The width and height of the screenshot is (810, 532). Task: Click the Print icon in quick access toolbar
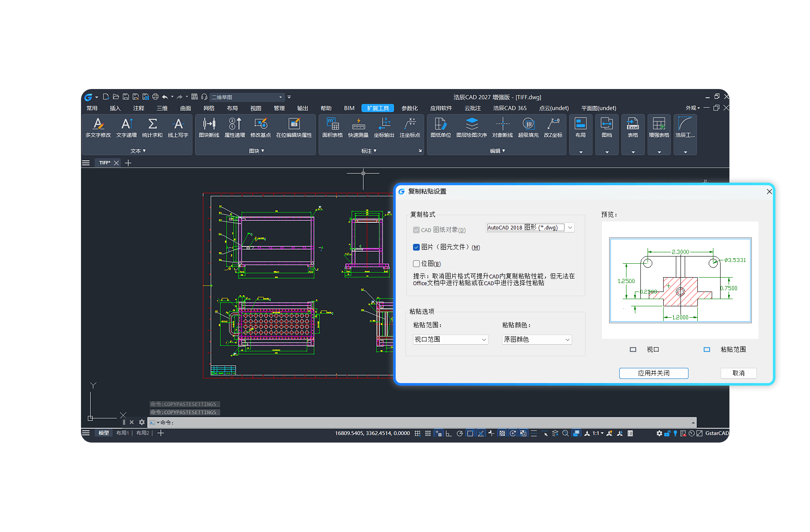(x=155, y=97)
